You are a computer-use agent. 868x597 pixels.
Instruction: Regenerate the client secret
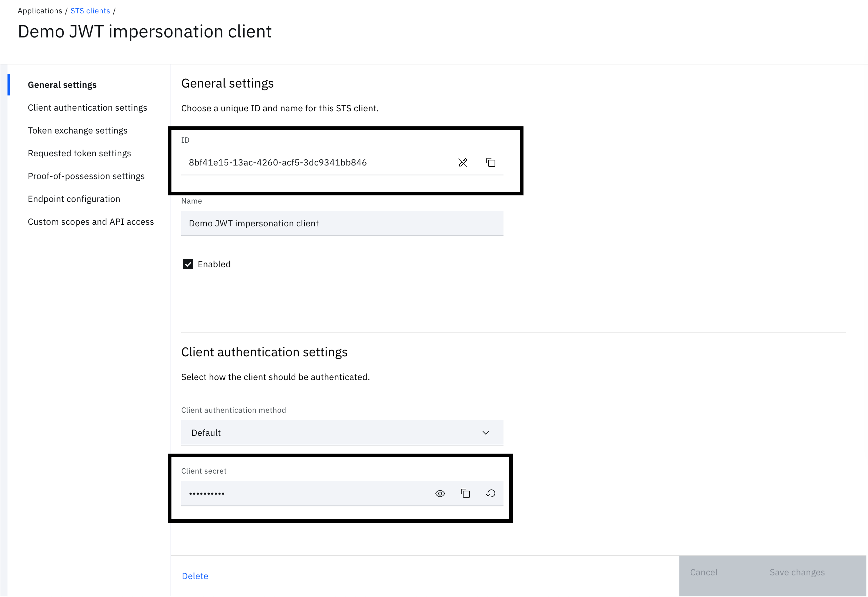coord(490,493)
